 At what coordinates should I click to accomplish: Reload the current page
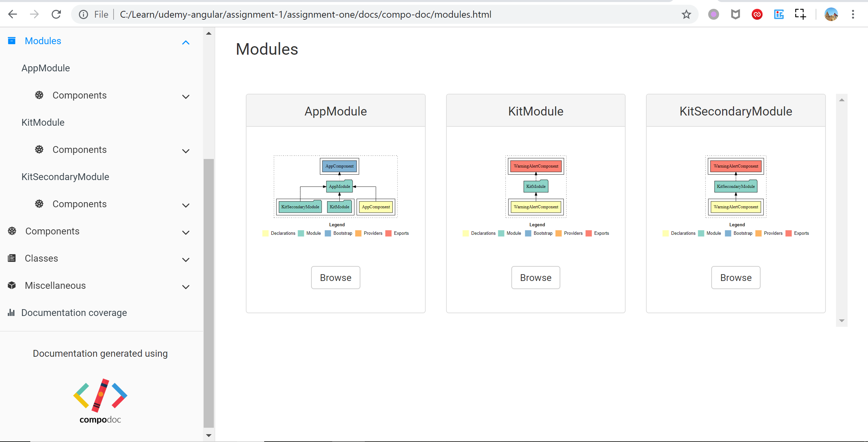pos(56,14)
